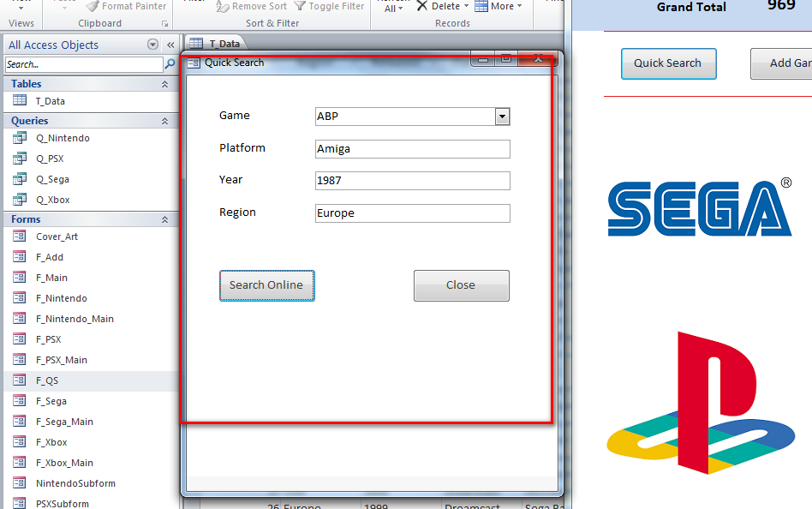Click the Grand Total value 969
Viewport: 812px width, 509px height.
(781, 6)
